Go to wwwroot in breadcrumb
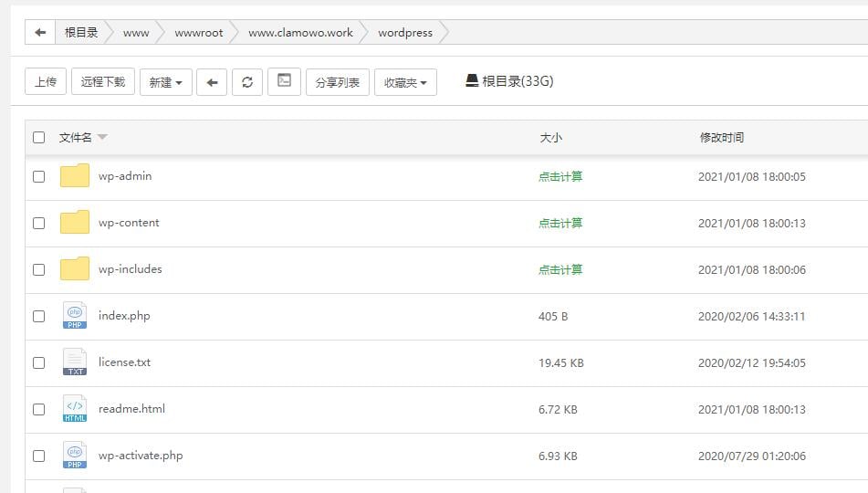Image resolution: width=868 pixels, height=493 pixels. pyautogui.click(x=199, y=33)
